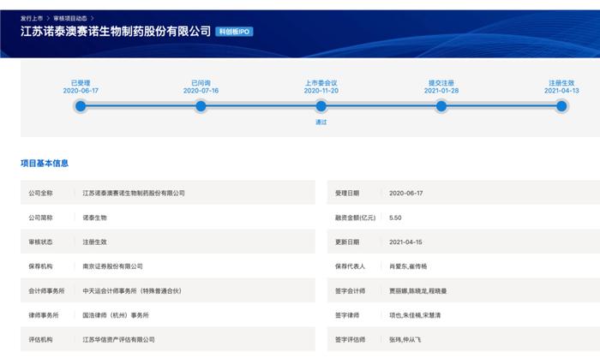Open the 审核项目动态 breadcrumb link
Viewport: 600px width, 364px height.
point(70,18)
